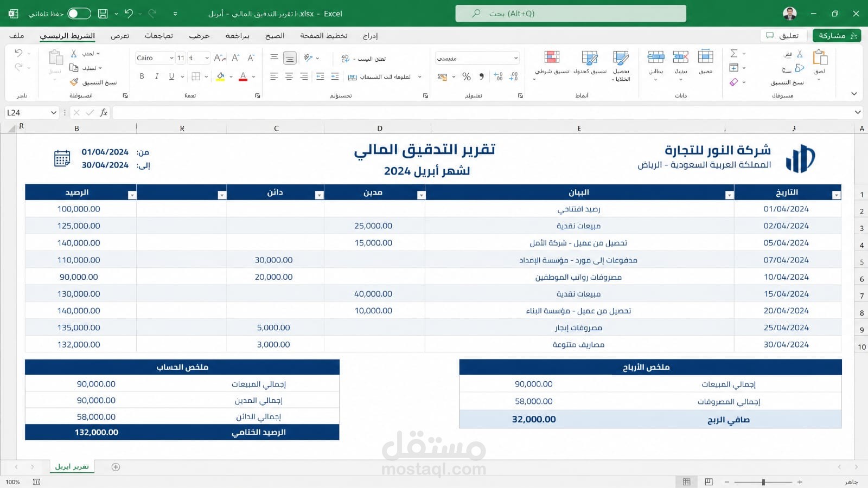Open the Cairo font name dropdown
The height and width of the screenshot is (488, 868).
coord(171,58)
